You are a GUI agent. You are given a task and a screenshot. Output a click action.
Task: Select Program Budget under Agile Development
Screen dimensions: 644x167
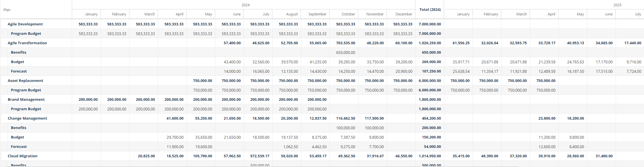click(x=26, y=33)
